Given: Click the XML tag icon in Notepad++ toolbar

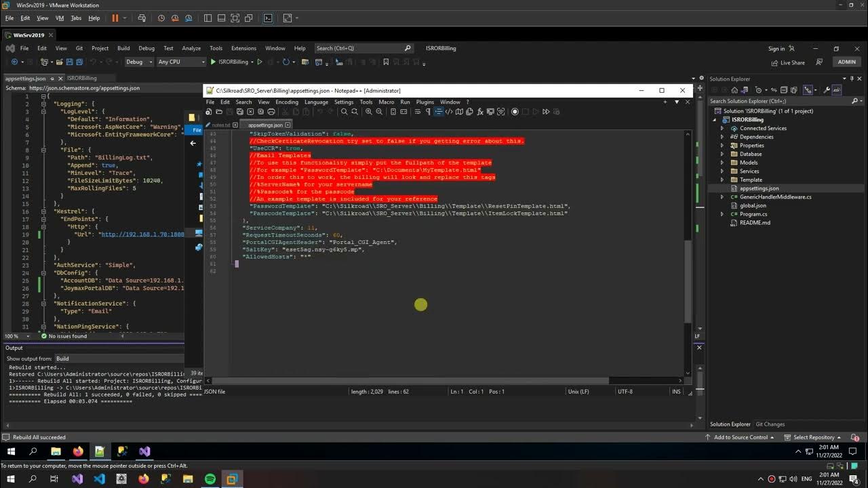Looking at the screenshot, I should click(449, 112).
